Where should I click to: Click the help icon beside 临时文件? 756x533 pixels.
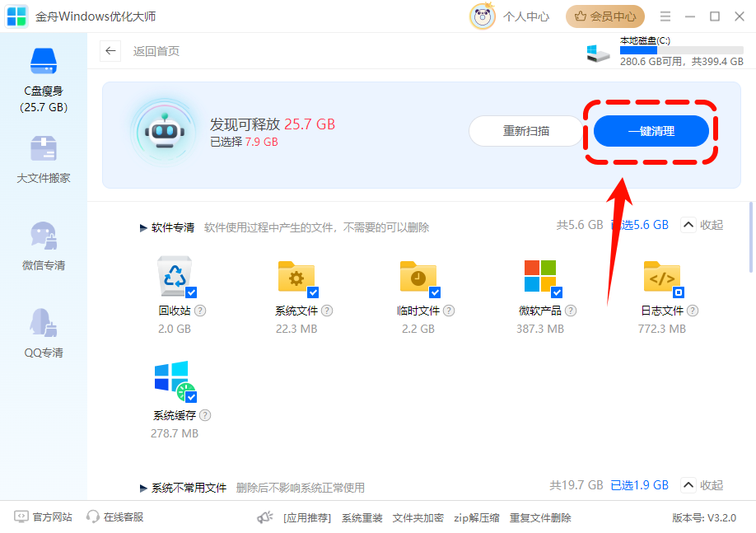449,311
